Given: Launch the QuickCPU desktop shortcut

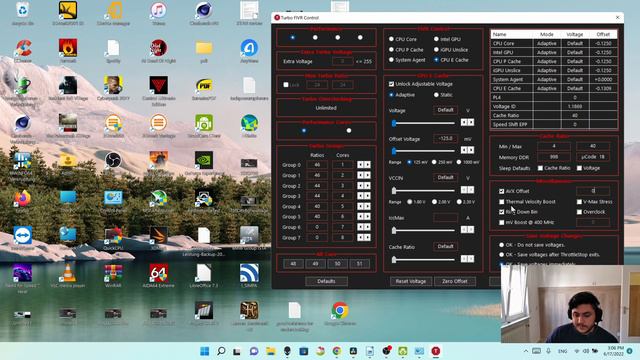Looking at the screenshot, I should point(113,236).
